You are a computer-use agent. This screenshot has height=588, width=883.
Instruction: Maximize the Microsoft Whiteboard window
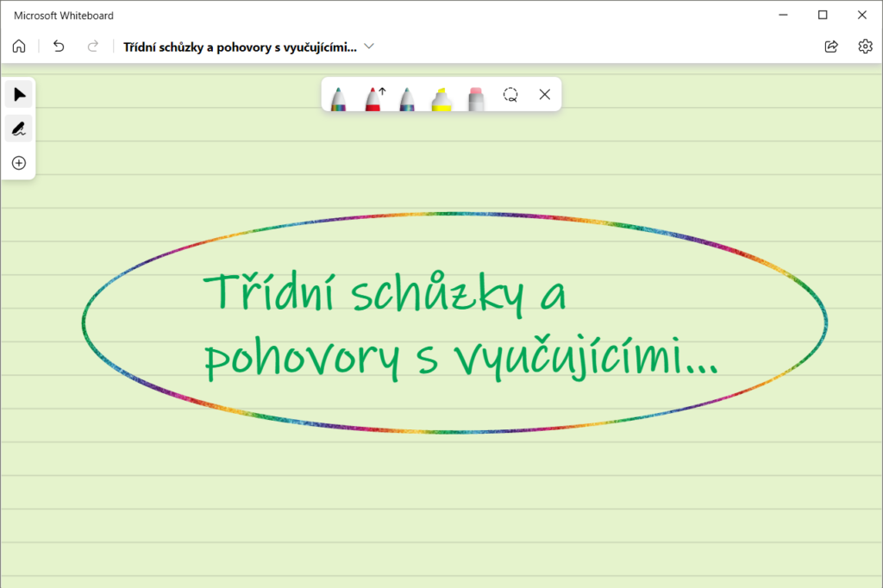823,15
